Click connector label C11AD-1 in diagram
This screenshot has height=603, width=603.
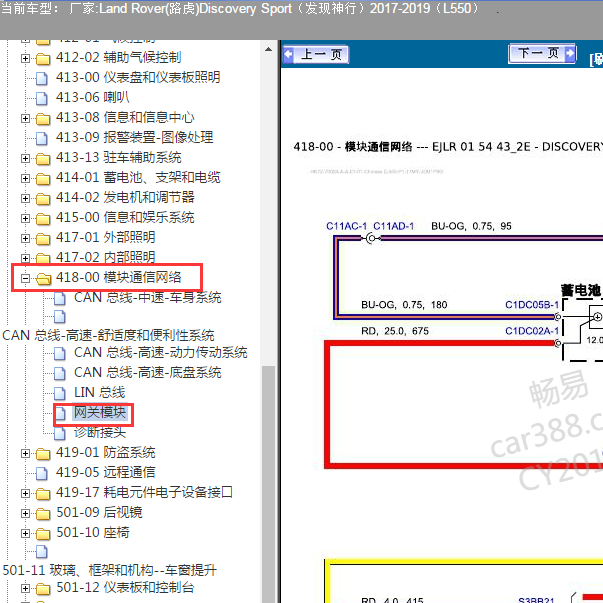coord(394,226)
